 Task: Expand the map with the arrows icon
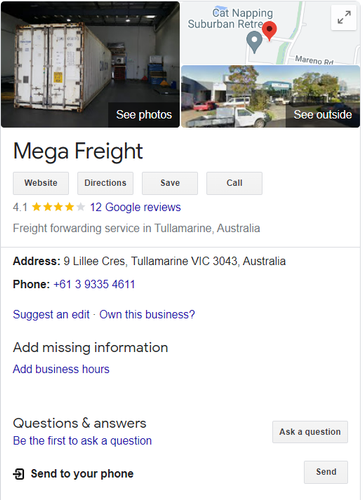point(344,18)
